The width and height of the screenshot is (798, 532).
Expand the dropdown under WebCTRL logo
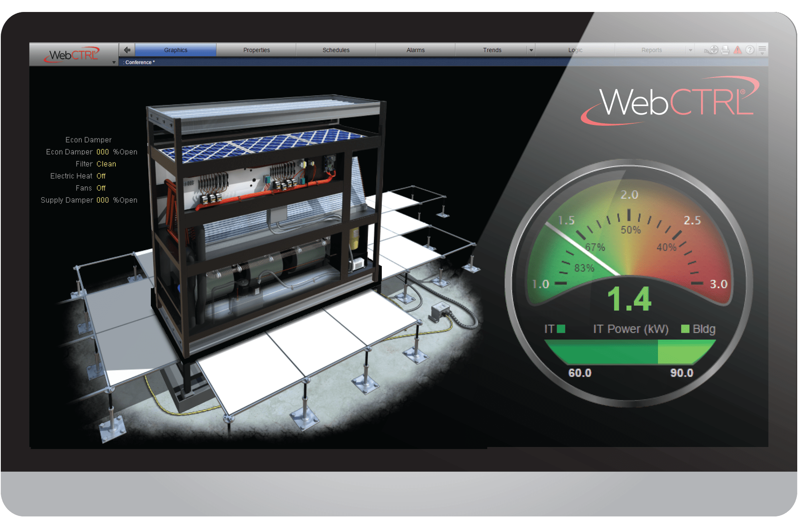(114, 62)
